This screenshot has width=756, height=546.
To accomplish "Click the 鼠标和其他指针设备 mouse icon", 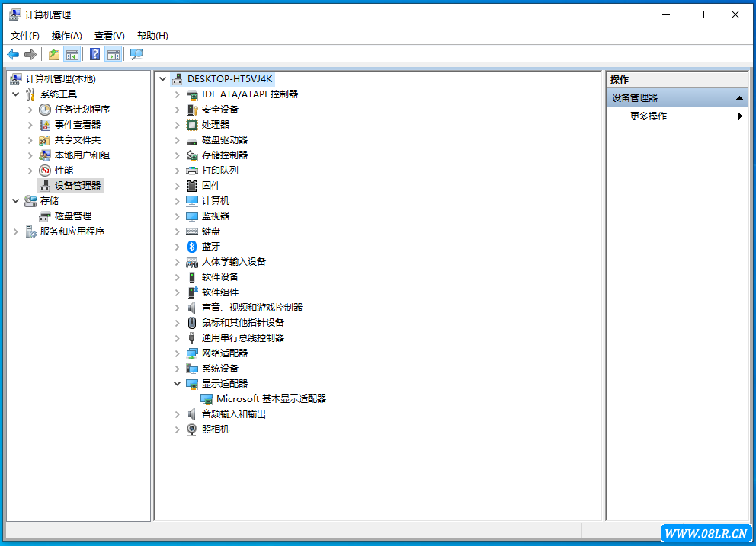I will (192, 323).
